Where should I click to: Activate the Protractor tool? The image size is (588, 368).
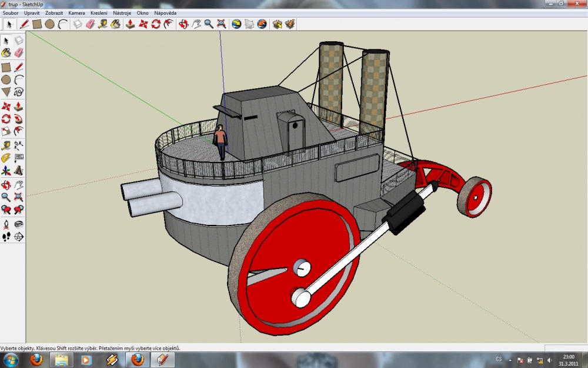pos(6,158)
